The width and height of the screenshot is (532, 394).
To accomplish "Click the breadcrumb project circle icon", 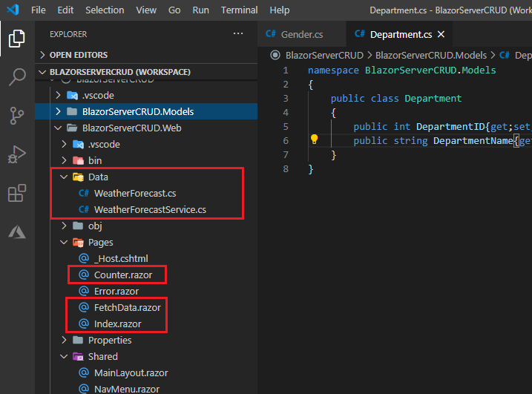I will [x=275, y=55].
